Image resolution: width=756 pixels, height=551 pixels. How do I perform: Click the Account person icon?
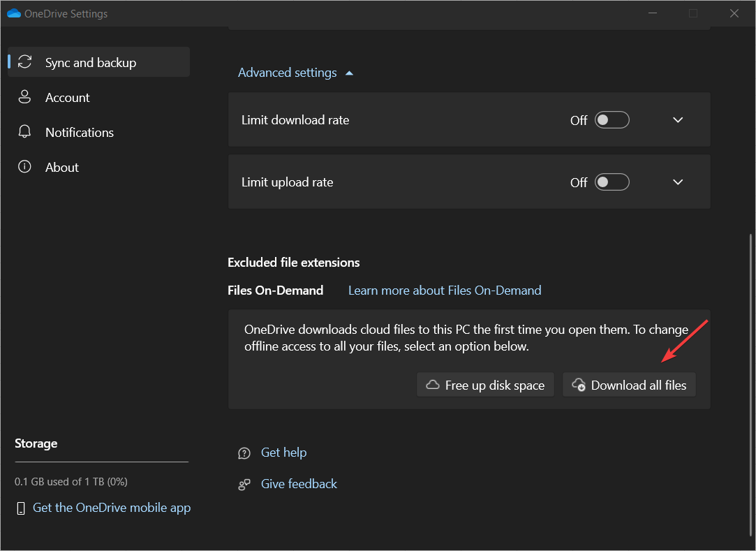coord(25,97)
